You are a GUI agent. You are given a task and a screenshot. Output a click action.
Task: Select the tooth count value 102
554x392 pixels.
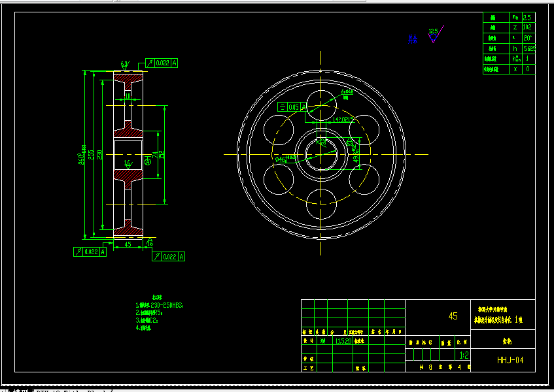pos(527,27)
